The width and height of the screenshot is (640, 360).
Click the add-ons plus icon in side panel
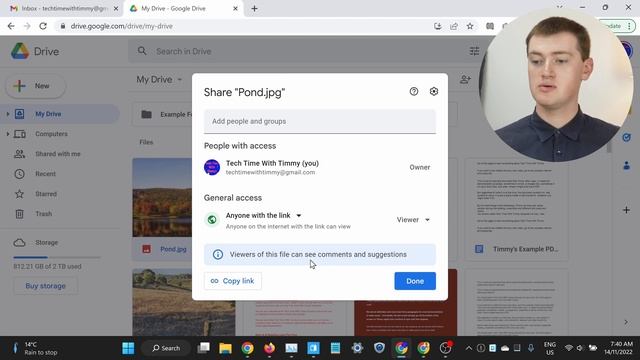626,210
